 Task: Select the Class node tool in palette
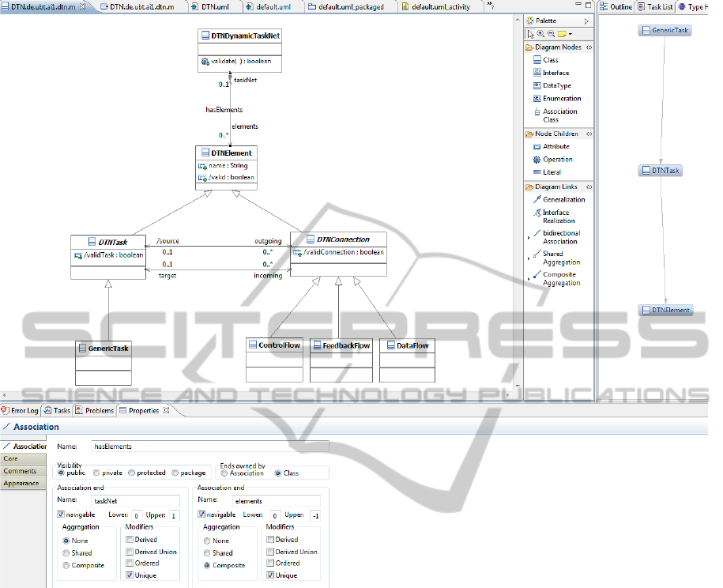point(550,60)
